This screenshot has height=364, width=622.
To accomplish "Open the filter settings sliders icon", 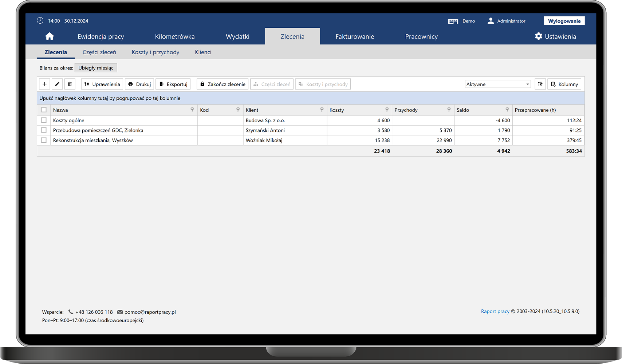I will coord(540,84).
